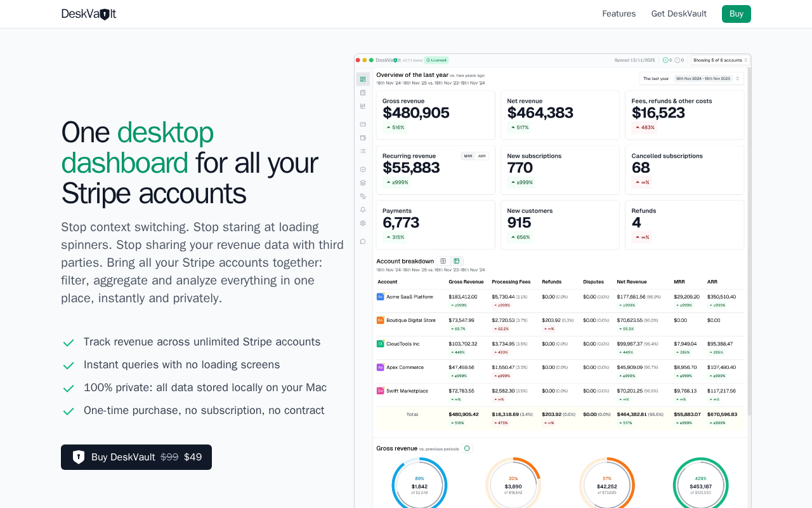Screen dimensions: 812x508
Task: Click the Buy DeskVault $49 button
Action: [136, 457]
